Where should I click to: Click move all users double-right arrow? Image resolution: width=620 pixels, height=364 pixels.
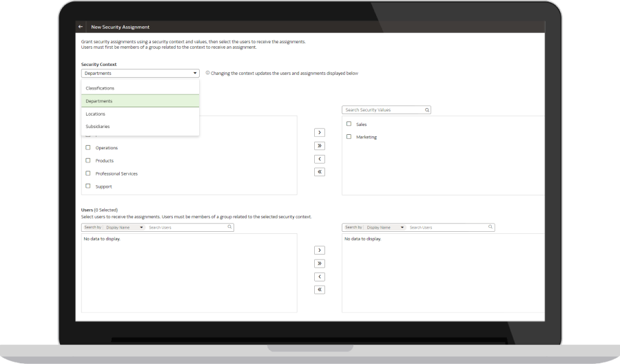point(320,264)
